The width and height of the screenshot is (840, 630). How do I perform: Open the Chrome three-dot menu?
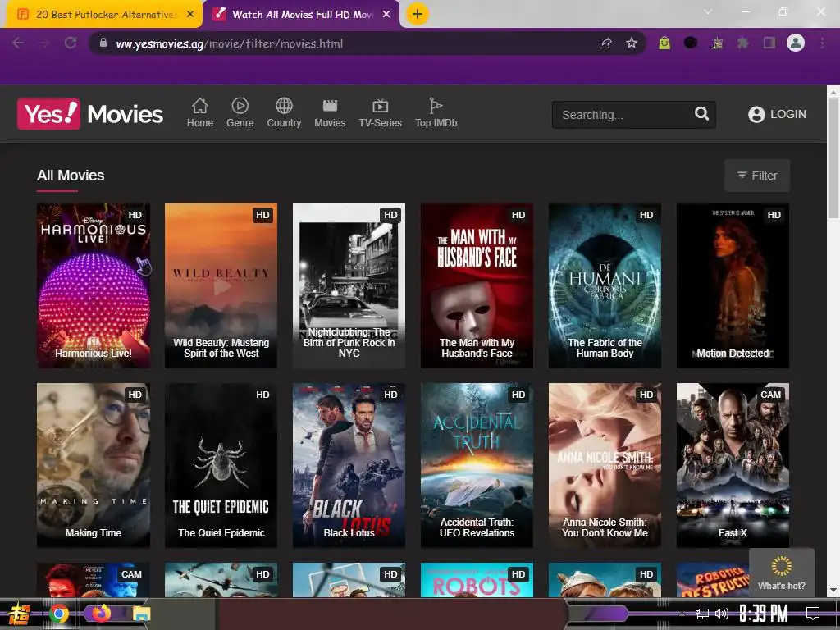pyautogui.click(x=822, y=43)
